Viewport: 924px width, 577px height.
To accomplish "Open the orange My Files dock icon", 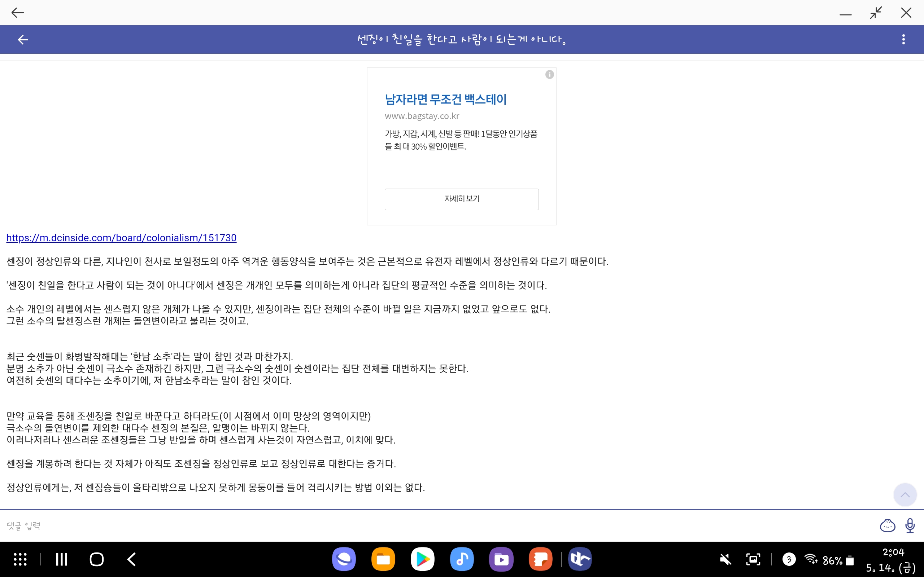I will pyautogui.click(x=383, y=559).
